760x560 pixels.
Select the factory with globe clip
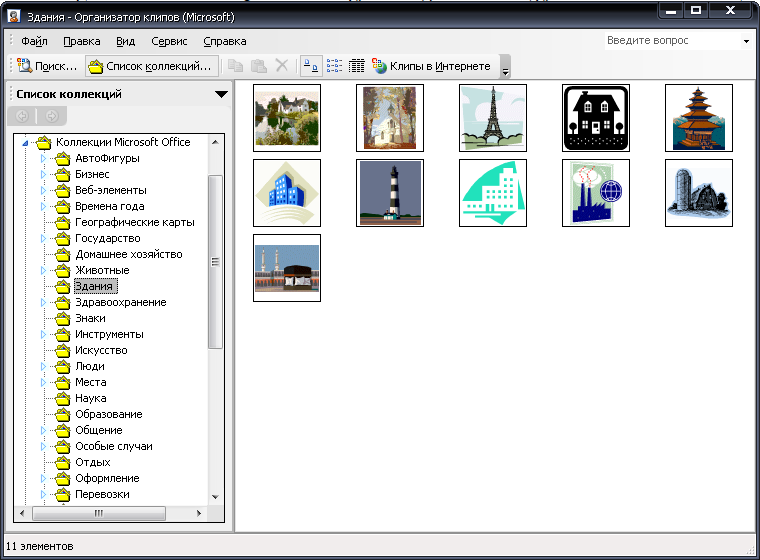pyautogui.click(x=596, y=193)
